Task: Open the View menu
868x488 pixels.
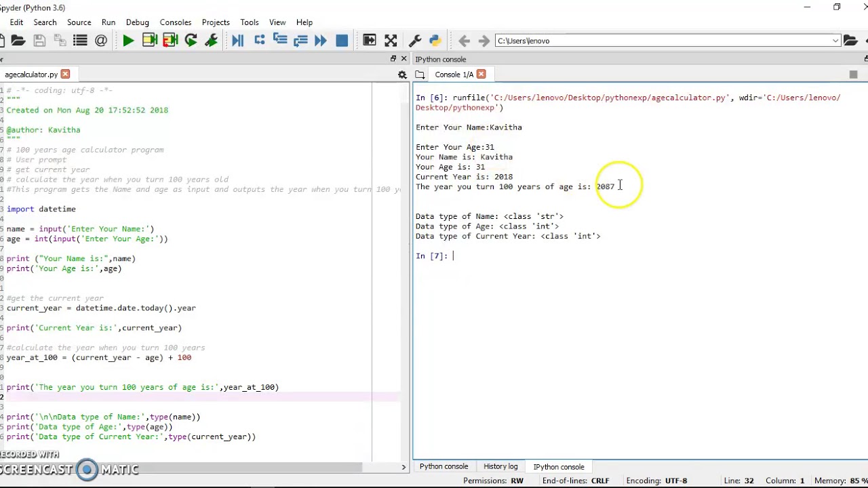Action: tap(277, 22)
